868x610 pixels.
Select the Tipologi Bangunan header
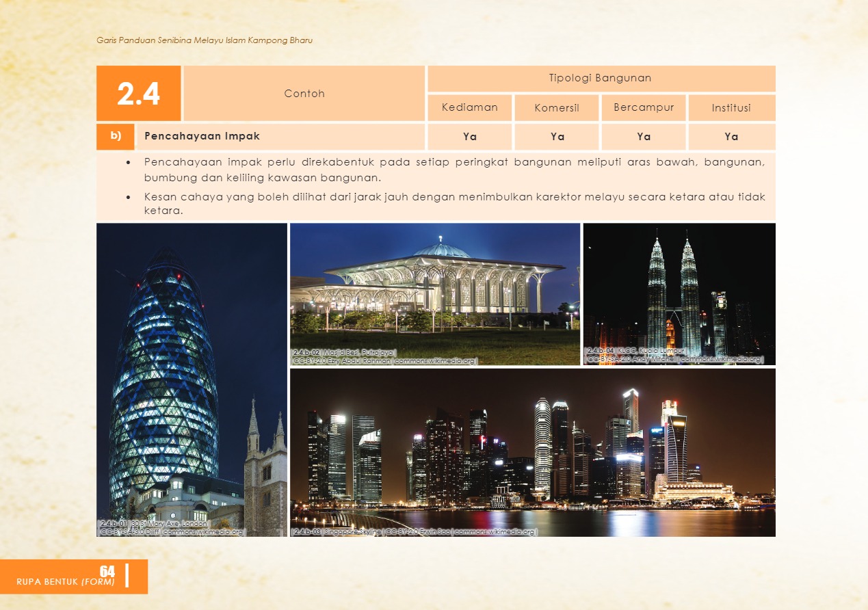(601, 79)
